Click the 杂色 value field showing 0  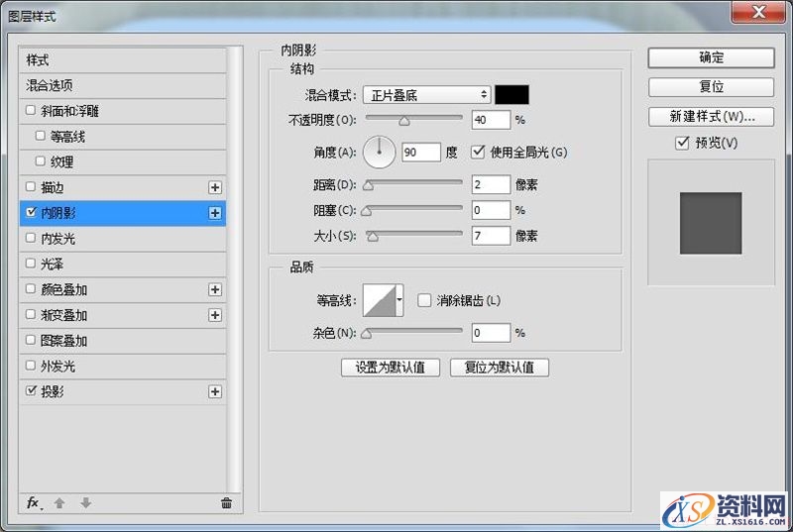(x=491, y=333)
